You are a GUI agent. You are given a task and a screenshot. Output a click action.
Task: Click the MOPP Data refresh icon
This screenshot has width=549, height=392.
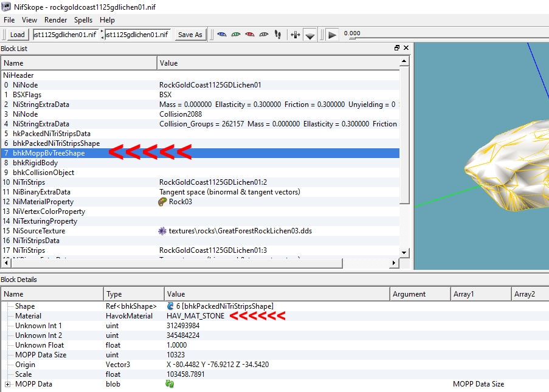[x=170, y=384]
